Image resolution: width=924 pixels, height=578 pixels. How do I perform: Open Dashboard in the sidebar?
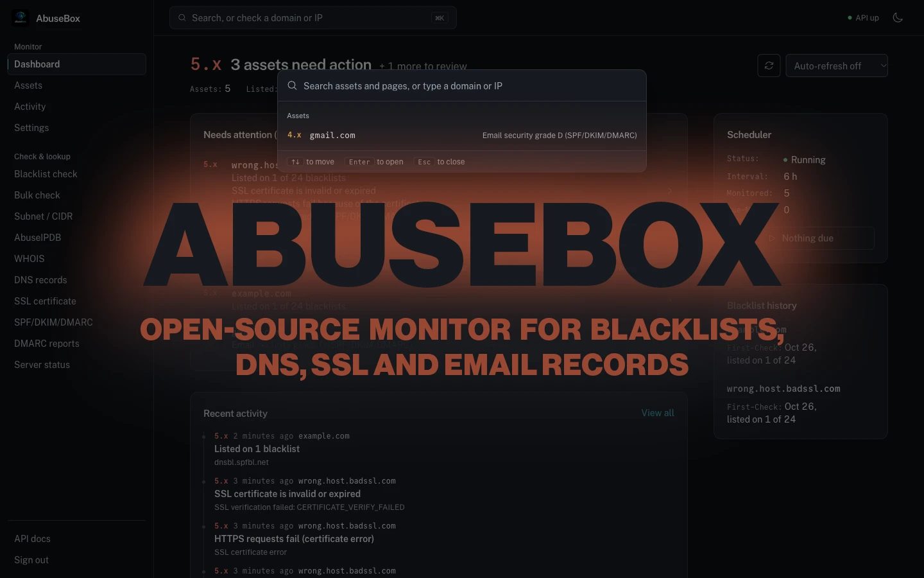pyautogui.click(x=77, y=64)
